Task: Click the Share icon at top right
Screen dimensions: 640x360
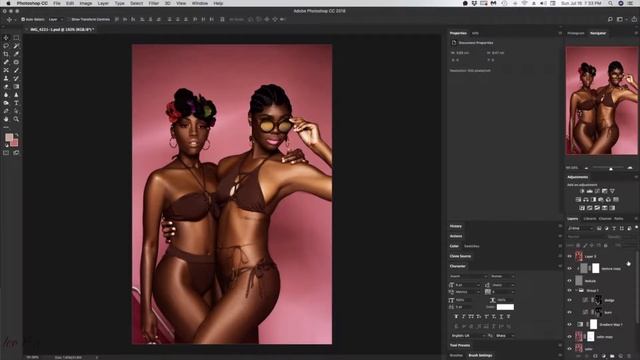Action: click(634, 19)
